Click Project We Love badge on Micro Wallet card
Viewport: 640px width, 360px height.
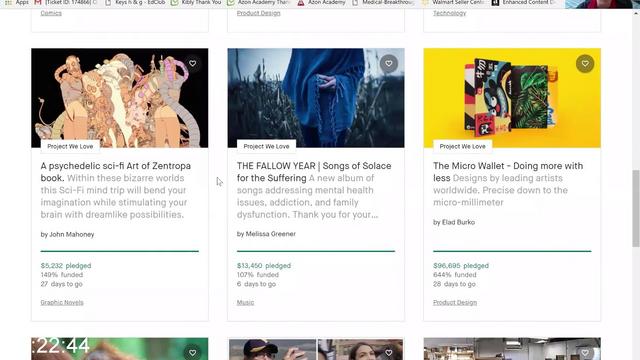pyautogui.click(x=462, y=146)
